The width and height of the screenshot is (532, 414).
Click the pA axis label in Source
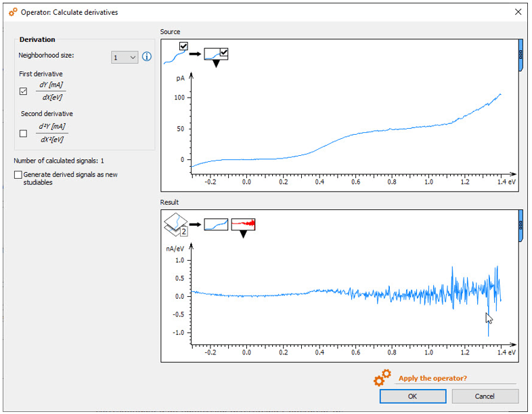pos(181,79)
